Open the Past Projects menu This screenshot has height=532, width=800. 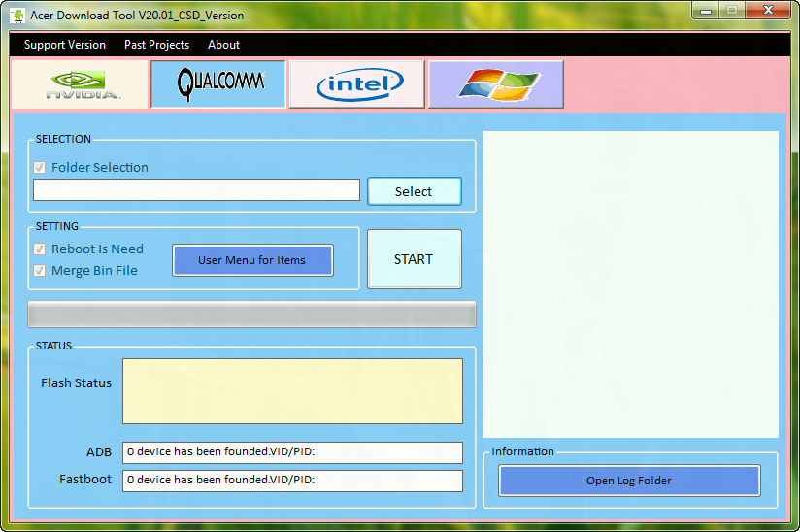tap(156, 45)
